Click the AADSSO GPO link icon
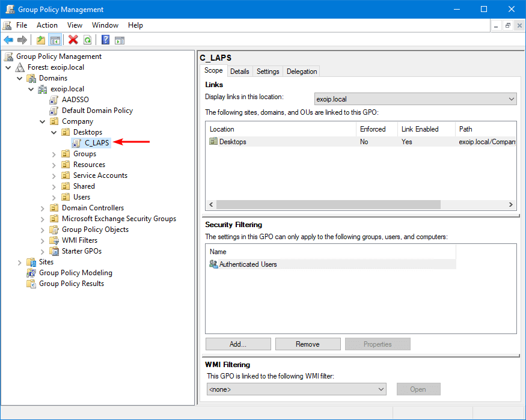The image size is (526, 420). tap(54, 100)
